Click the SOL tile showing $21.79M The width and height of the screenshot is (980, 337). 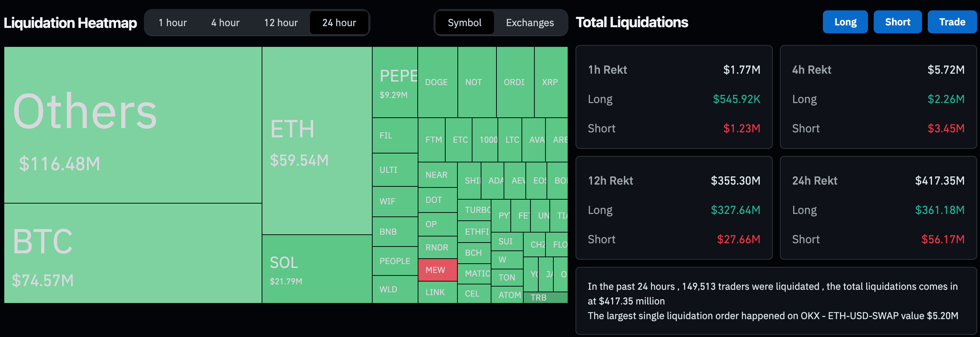(x=316, y=270)
